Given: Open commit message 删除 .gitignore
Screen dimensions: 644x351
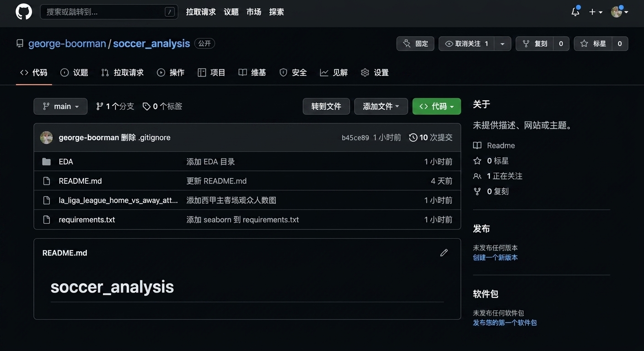Looking at the screenshot, I should coord(146,138).
